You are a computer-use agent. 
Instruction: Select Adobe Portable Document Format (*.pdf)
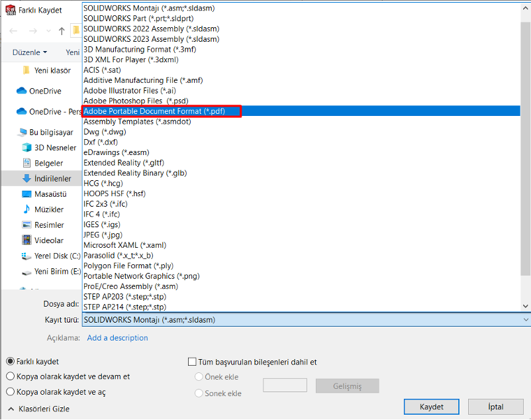[301, 111]
